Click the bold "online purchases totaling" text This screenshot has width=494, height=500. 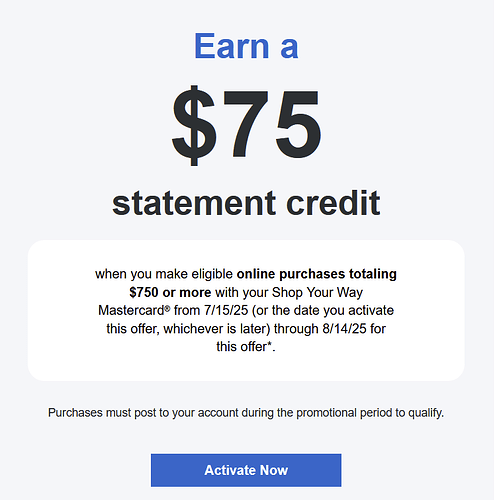[317, 274]
